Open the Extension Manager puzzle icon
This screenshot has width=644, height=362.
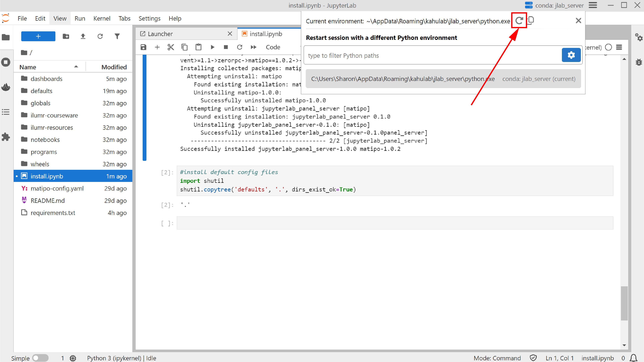tap(5, 137)
